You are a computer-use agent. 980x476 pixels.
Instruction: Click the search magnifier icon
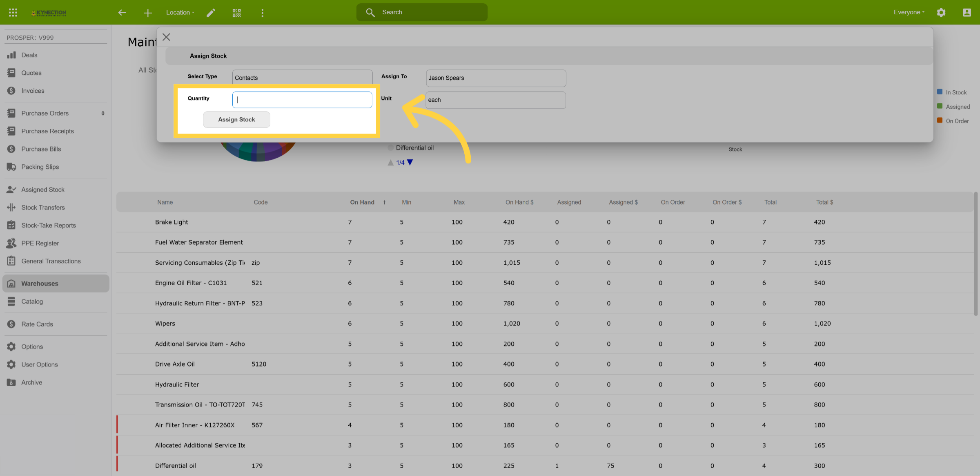(370, 12)
